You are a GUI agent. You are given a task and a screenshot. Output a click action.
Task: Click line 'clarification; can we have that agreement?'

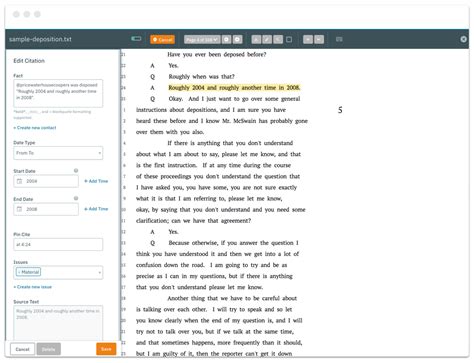tap(193, 221)
